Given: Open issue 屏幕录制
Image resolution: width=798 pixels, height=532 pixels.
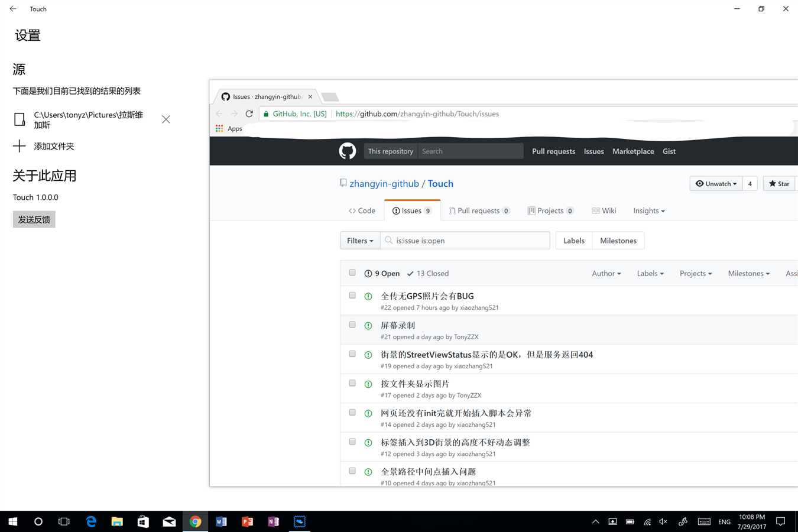Looking at the screenshot, I should pos(398,325).
